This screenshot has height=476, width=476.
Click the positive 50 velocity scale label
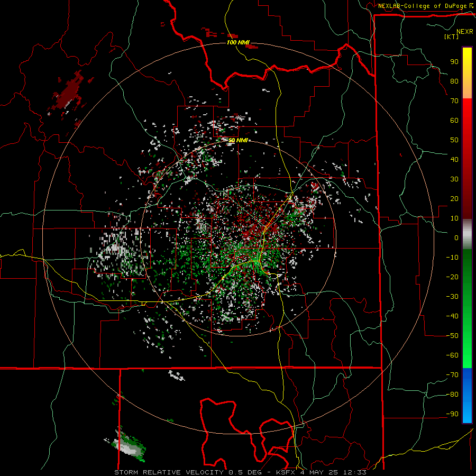click(x=454, y=140)
